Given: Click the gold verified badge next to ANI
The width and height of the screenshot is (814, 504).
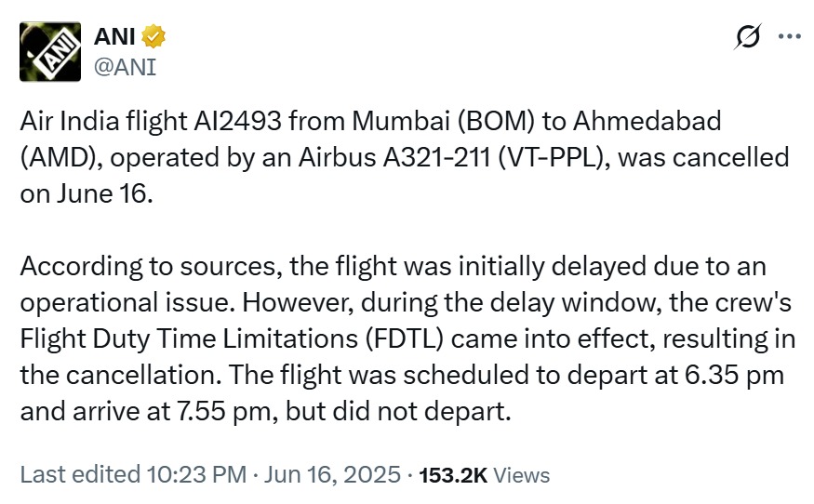Looking at the screenshot, I should 153,35.
